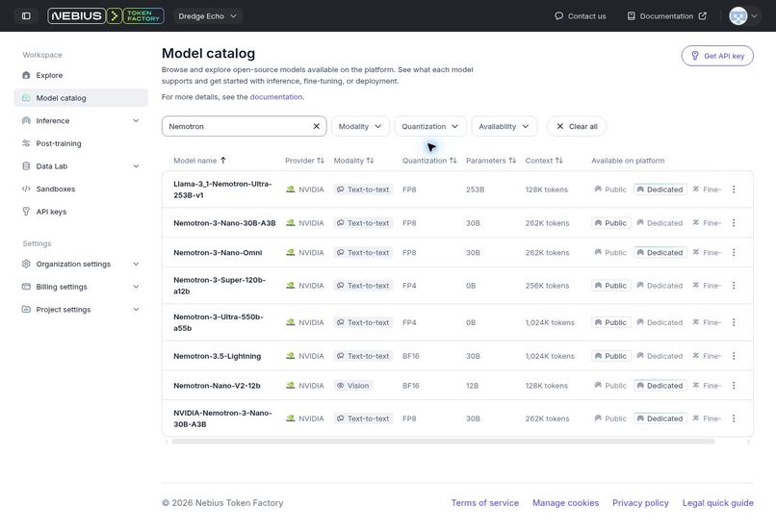Sort table by Parameters column
The image size is (776, 532).
(x=490, y=161)
